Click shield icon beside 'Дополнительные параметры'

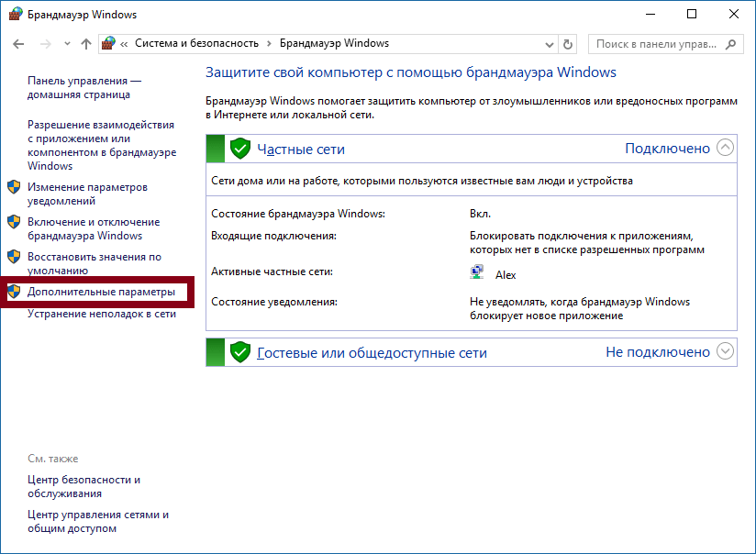tap(14, 292)
